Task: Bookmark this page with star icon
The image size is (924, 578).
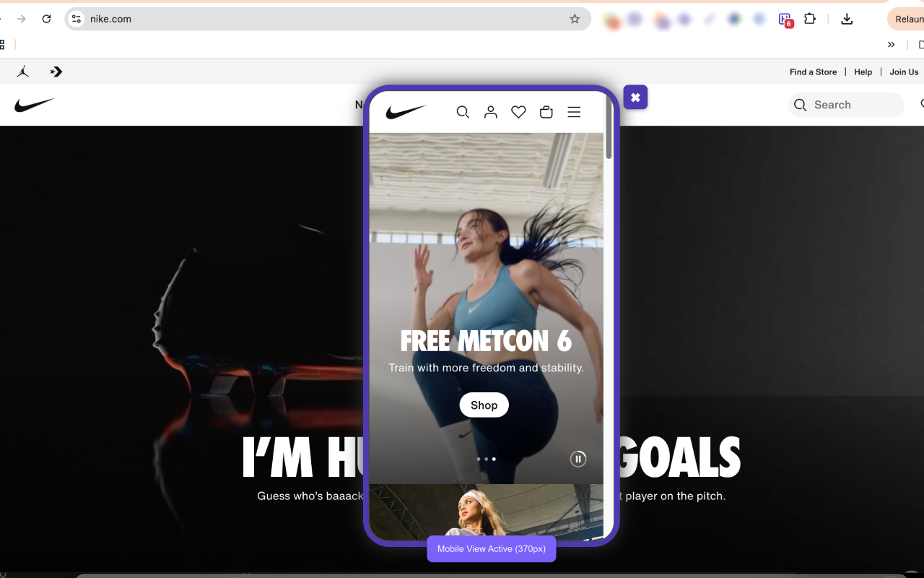Action: (x=575, y=19)
